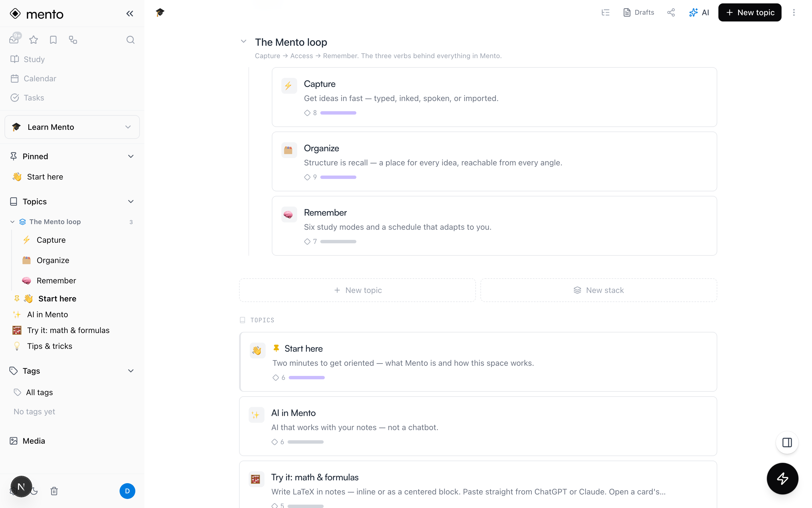Viewport: 812px width, 508px height.
Task: Collapse The Mento loop stack heading chevron
Action: point(244,41)
